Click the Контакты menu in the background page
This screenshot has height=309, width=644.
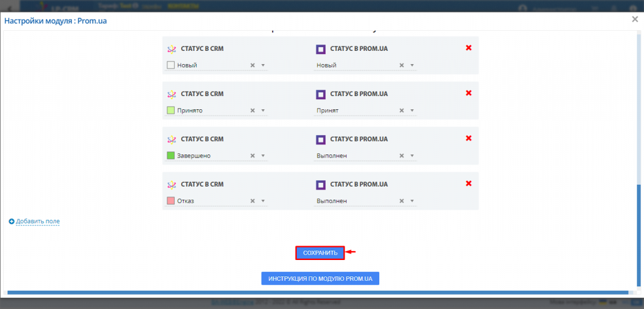click(x=183, y=6)
